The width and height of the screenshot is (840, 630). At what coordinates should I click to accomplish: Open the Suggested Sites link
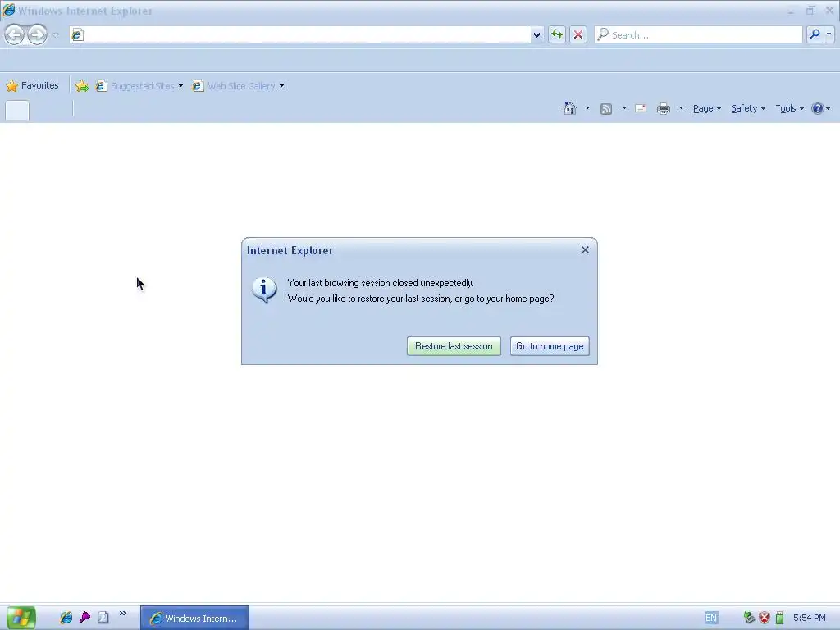click(x=135, y=85)
